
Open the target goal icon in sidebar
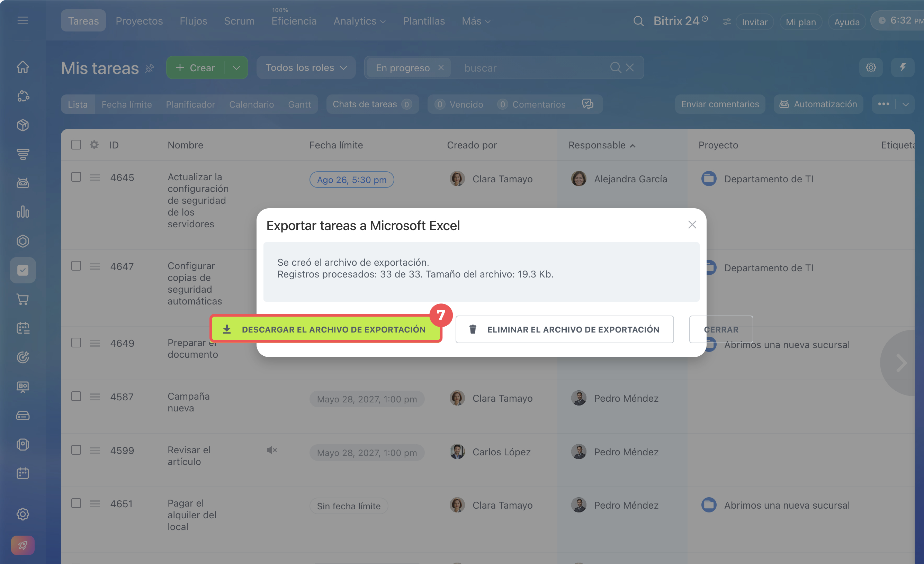(23, 357)
